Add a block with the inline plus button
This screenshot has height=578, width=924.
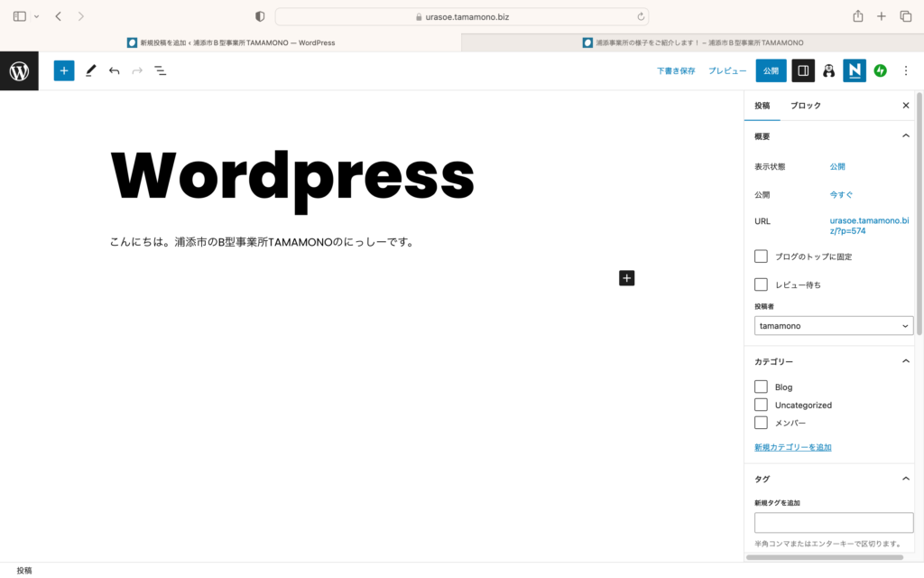tap(626, 278)
